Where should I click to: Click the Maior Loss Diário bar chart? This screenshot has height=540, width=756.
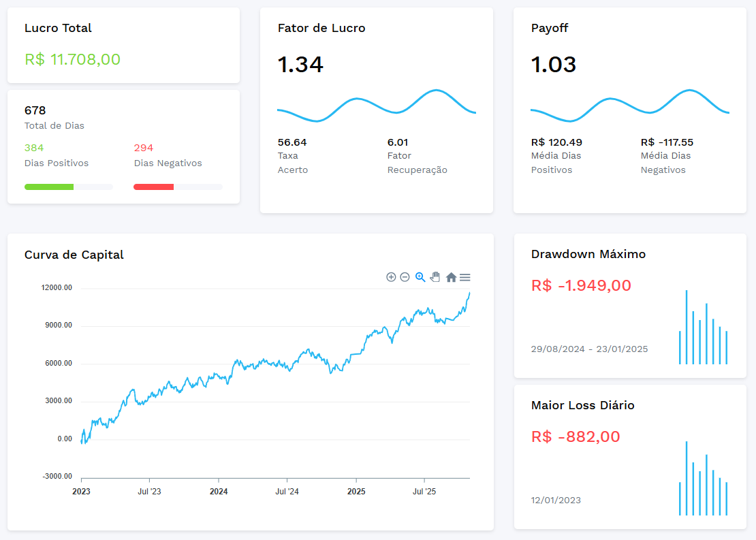point(703,480)
